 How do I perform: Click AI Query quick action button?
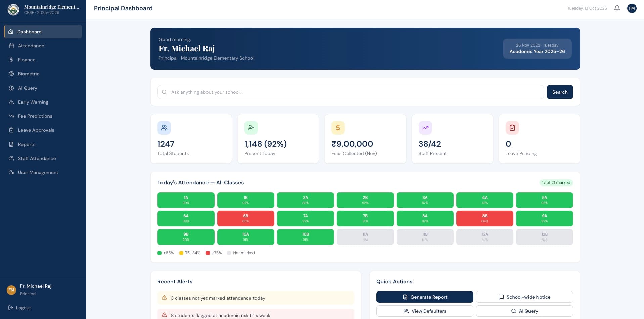point(524,311)
